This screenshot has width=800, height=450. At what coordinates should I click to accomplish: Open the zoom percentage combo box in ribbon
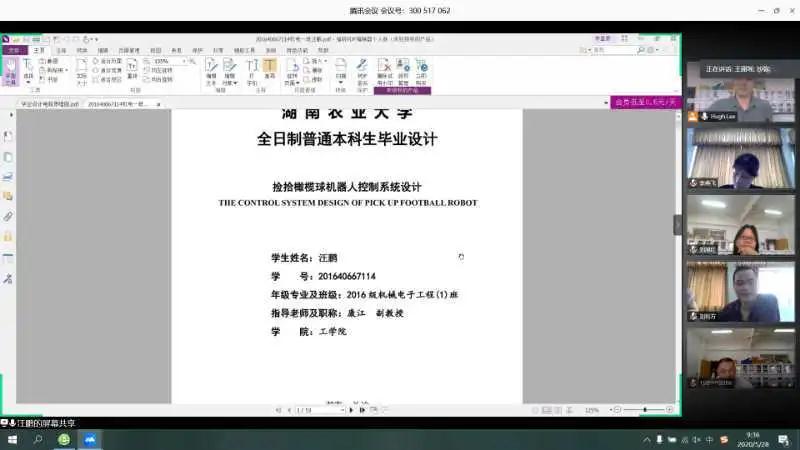click(x=169, y=61)
